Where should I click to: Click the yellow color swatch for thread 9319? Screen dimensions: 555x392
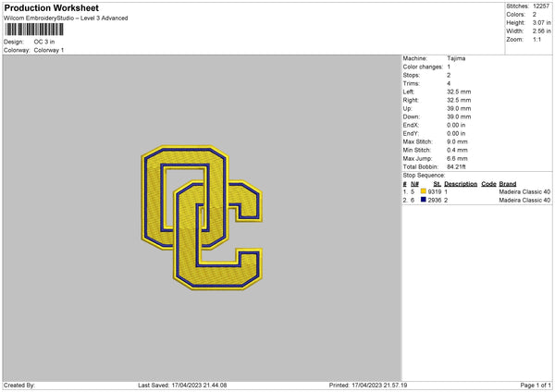[x=423, y=191]
